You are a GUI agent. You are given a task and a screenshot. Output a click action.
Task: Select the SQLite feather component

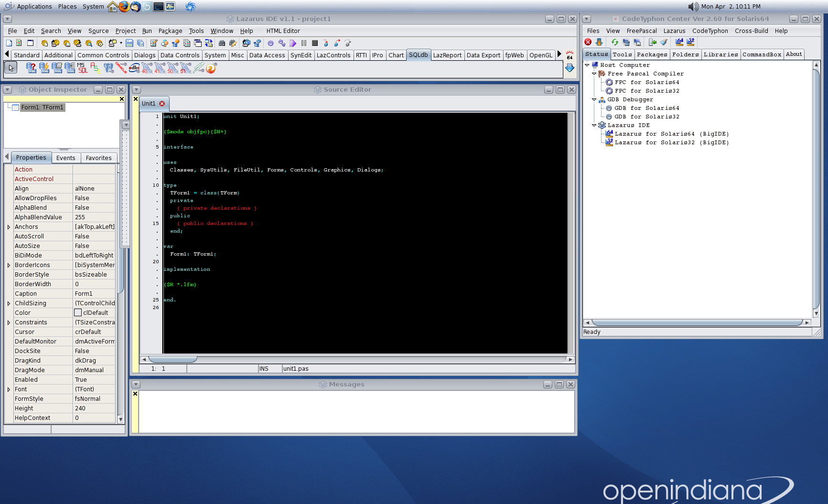(199, 68)
